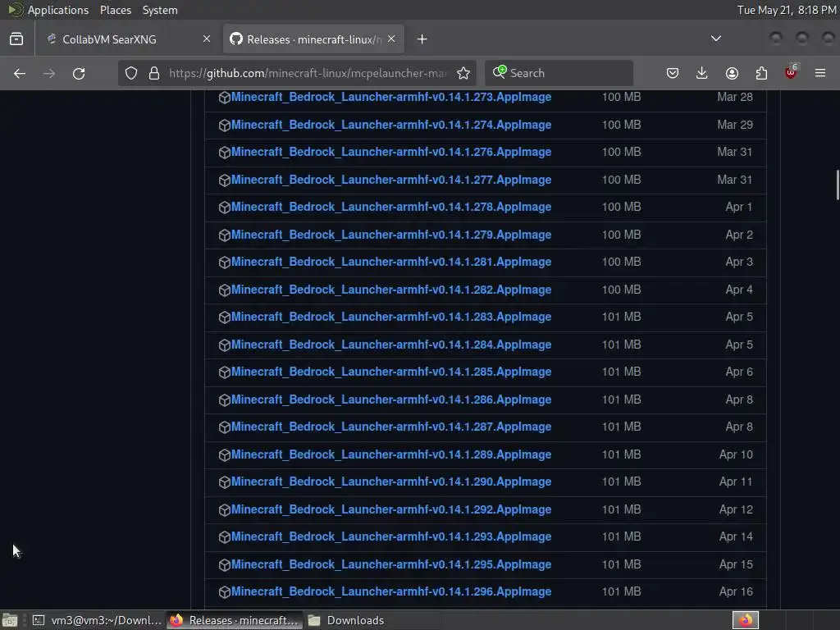Open the Pocket save icon

click(x=673, y=73)
